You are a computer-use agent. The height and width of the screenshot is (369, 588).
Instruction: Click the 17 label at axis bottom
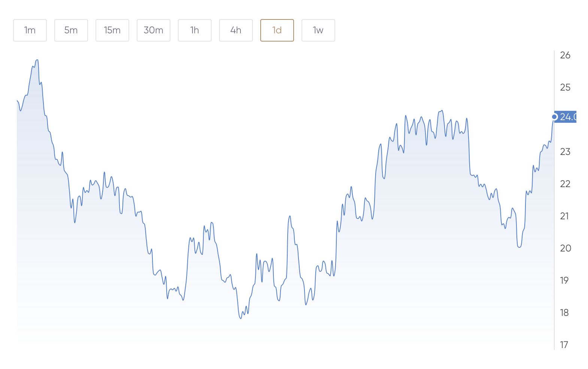point(564,345)
